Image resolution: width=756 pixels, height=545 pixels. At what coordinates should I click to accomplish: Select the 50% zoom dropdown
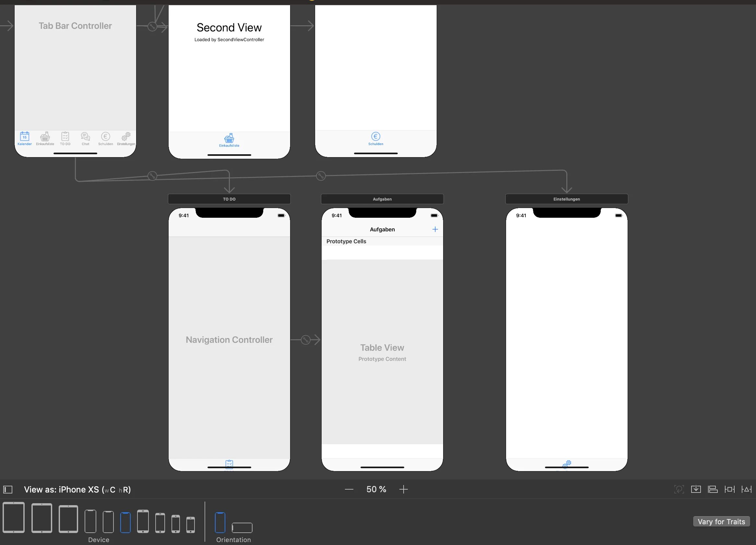tap(376, 489)
